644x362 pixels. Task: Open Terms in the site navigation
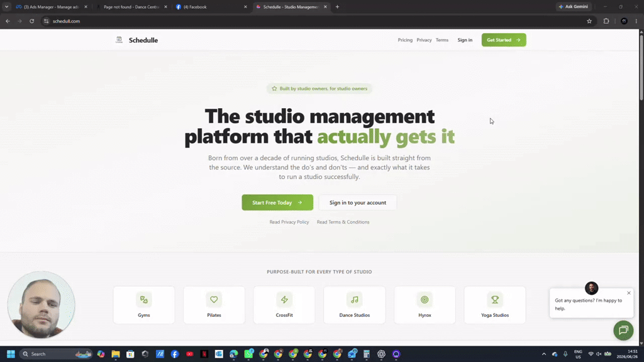point(442,40)
